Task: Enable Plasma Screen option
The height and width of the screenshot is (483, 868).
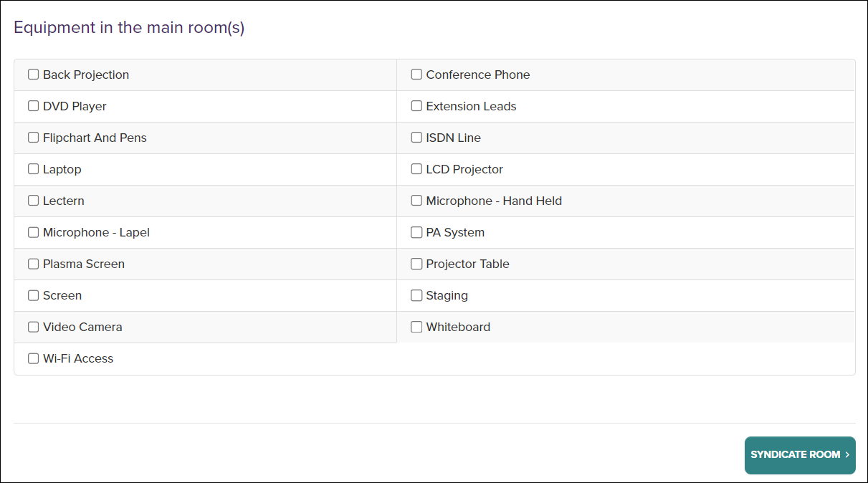Action: point(33,263)
